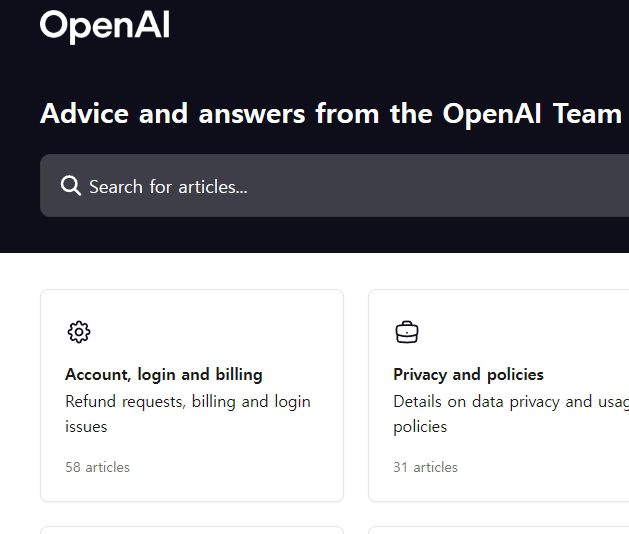
Task: Click the word 'policies' under the Privacy description
Action: coord(420,427)
